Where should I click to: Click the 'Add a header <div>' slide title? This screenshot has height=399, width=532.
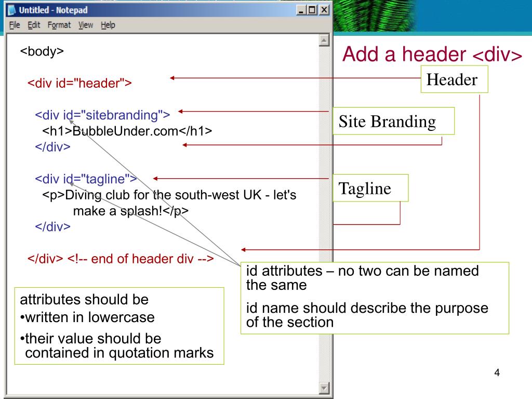432,54
